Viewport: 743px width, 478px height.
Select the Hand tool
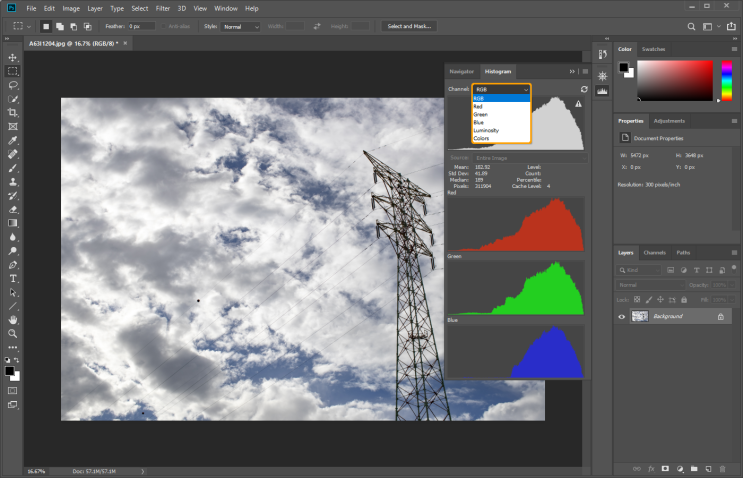13,320
